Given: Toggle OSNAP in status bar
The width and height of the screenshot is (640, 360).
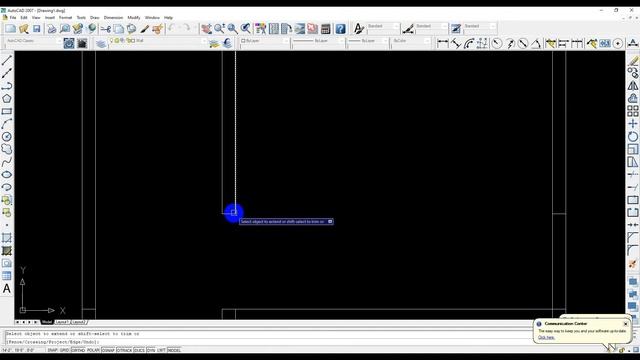Looking at the screenshot, I should tap(108, 350).
